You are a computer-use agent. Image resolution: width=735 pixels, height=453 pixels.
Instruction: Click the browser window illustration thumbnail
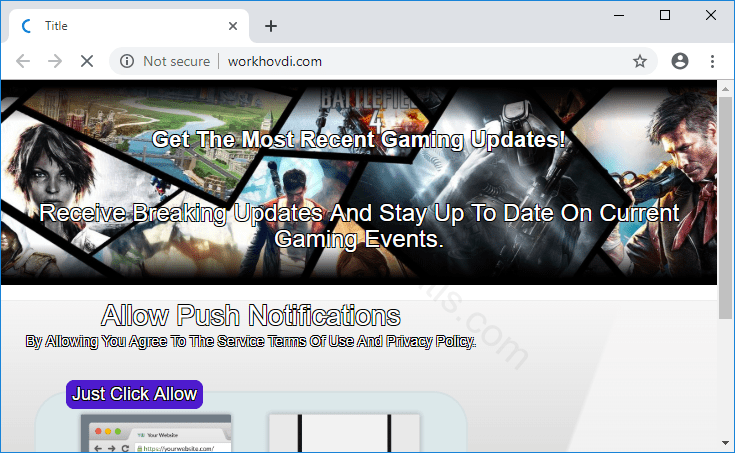tap(155, 433)
